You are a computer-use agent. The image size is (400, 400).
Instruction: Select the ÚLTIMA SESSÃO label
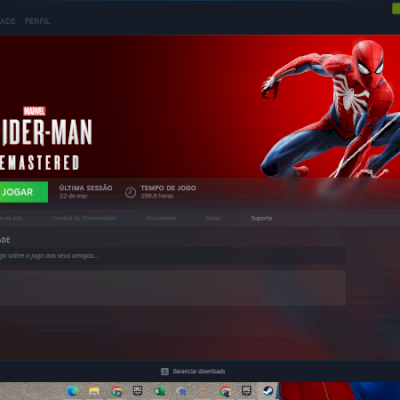coord(86,188)
